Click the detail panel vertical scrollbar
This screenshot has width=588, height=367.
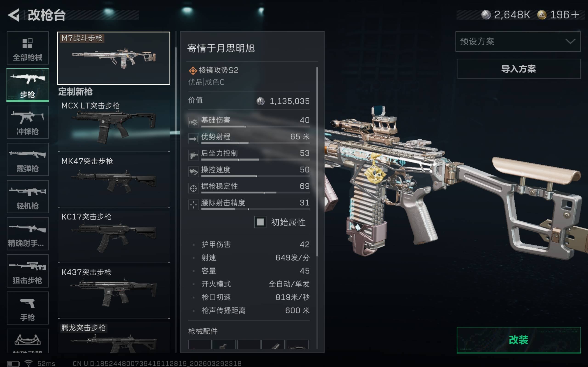317,162
